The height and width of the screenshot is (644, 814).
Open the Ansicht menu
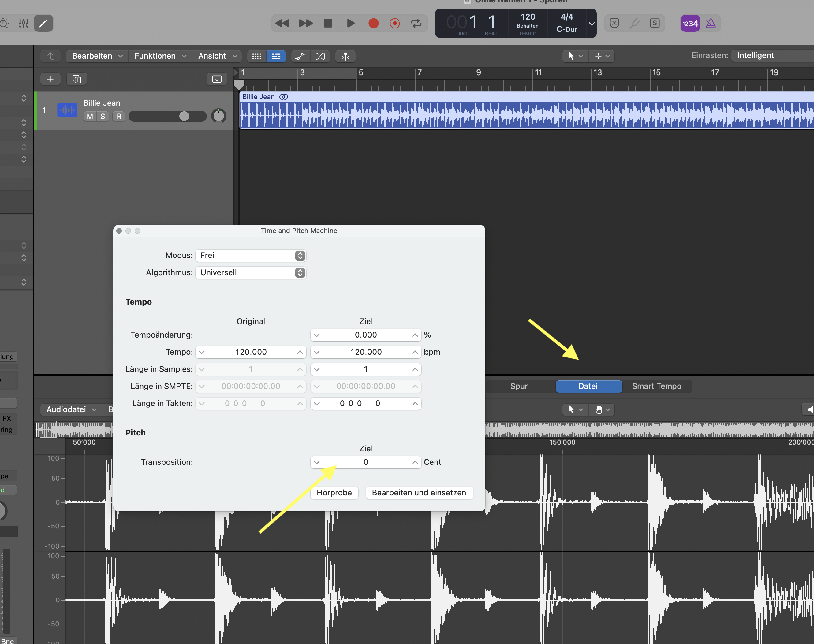click(x=217, y=56)
